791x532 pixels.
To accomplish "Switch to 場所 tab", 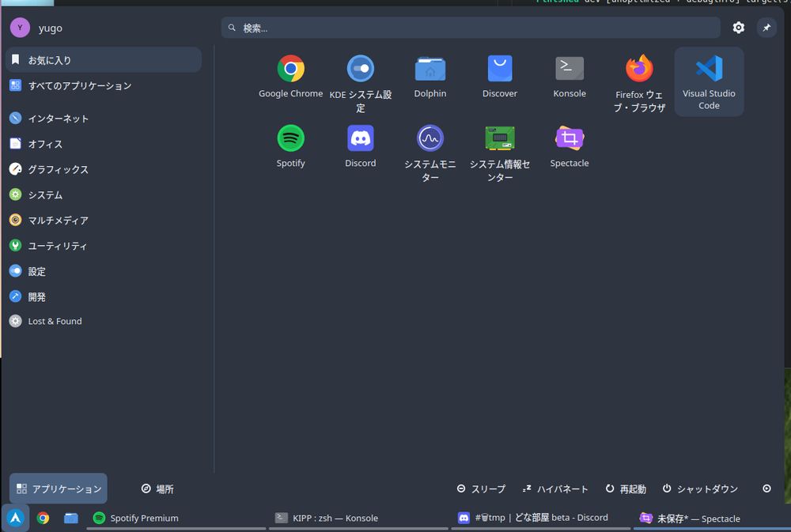I will pos(157,489).
